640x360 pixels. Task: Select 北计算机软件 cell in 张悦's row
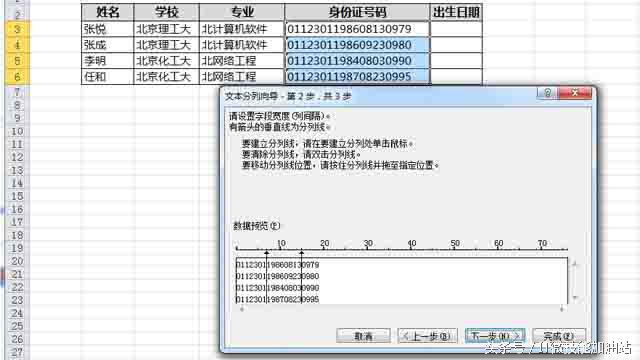(x=242, y=29)
